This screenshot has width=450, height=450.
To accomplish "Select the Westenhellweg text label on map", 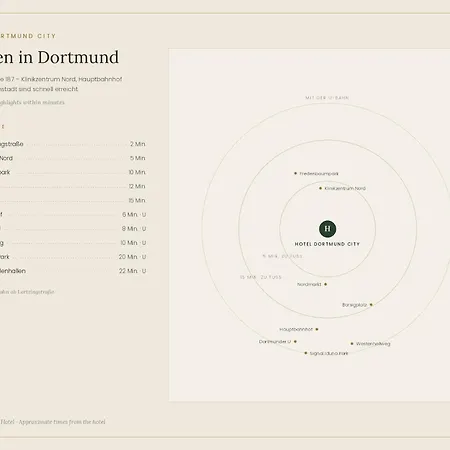I will (x=373, y=344).
